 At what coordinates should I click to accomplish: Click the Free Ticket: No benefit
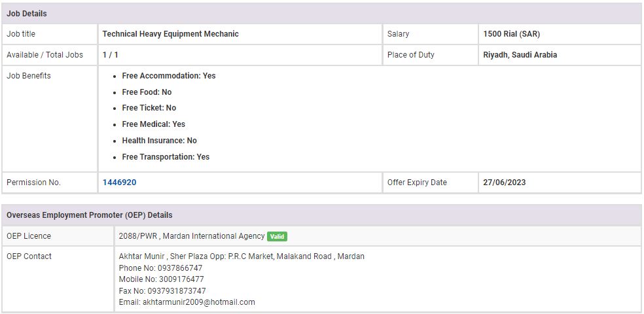point(149,108)
